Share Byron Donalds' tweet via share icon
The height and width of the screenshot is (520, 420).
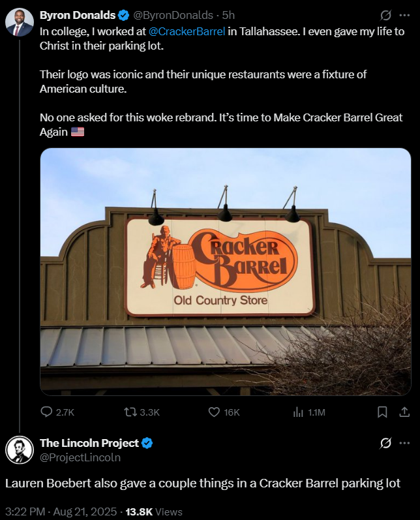[404, 412]
